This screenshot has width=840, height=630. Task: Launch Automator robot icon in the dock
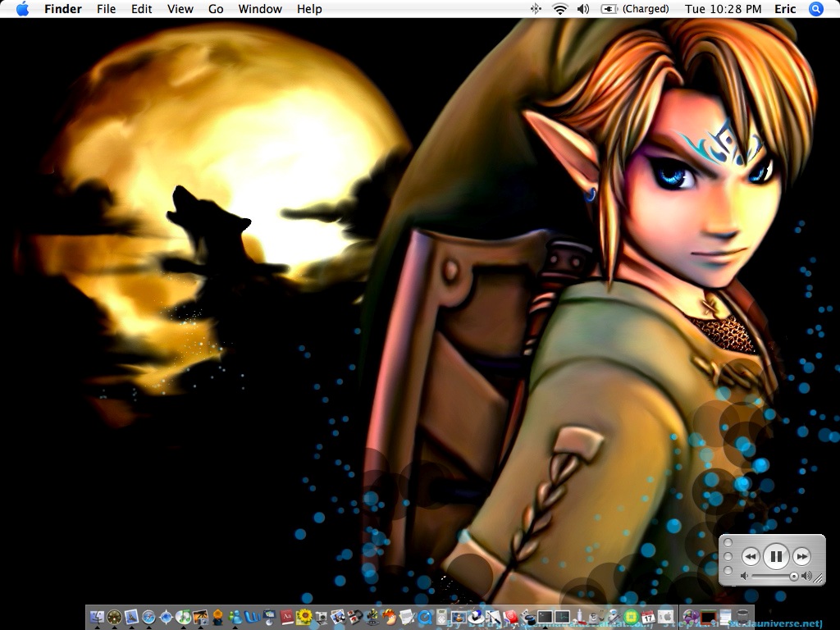pyautogui.click(x=614, y=617)
